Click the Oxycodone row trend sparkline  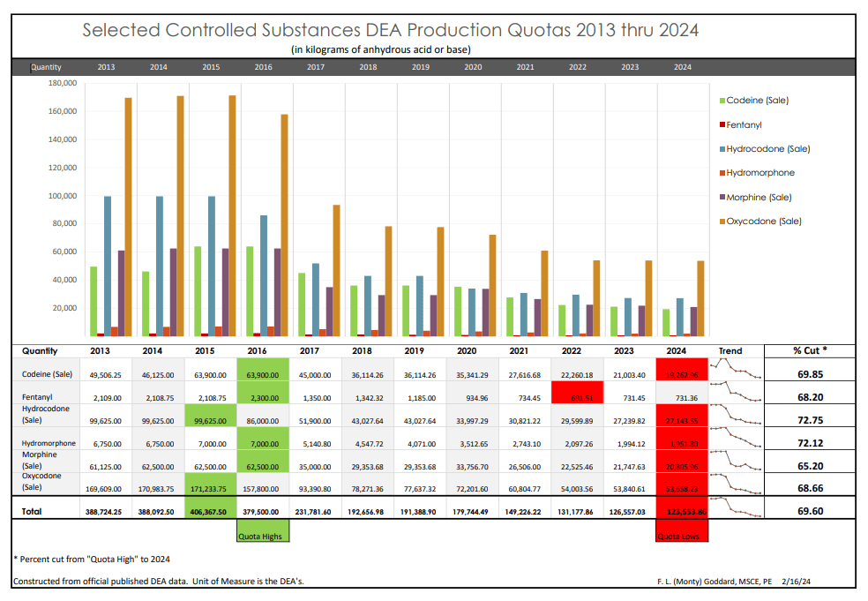pos(735,485)
